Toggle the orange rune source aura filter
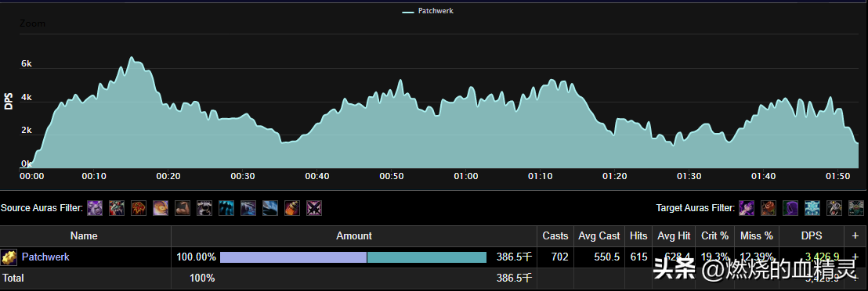Screen dimensions: 868x291 coord(139,208)
